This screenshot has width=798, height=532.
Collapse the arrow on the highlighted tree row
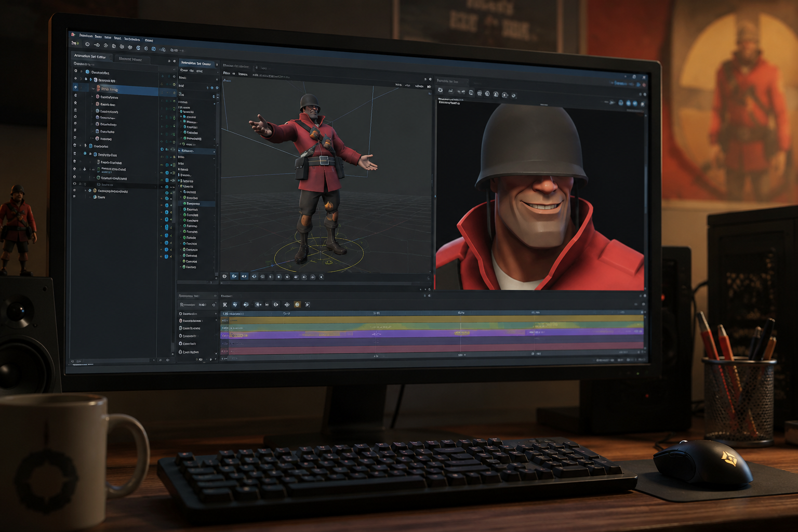94,89
